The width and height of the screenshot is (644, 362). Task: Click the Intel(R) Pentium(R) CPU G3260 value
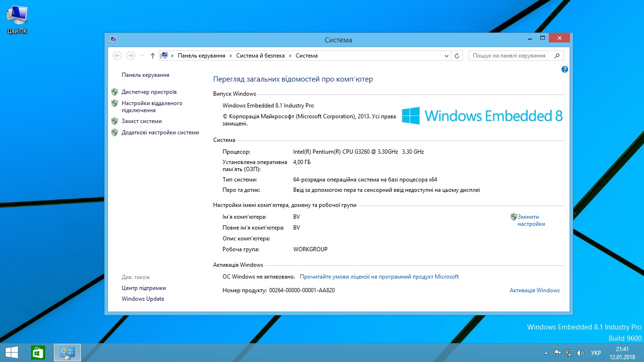pos(358,152)
